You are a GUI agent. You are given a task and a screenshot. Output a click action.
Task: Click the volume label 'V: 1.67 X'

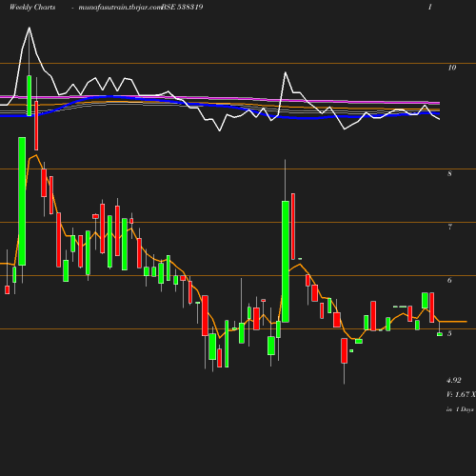click(461, 394)
